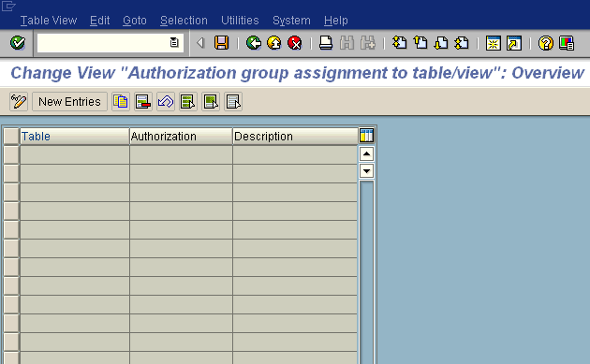Click the Select All icon
This screenshot has width=590, height=364.
click(188, 102)
